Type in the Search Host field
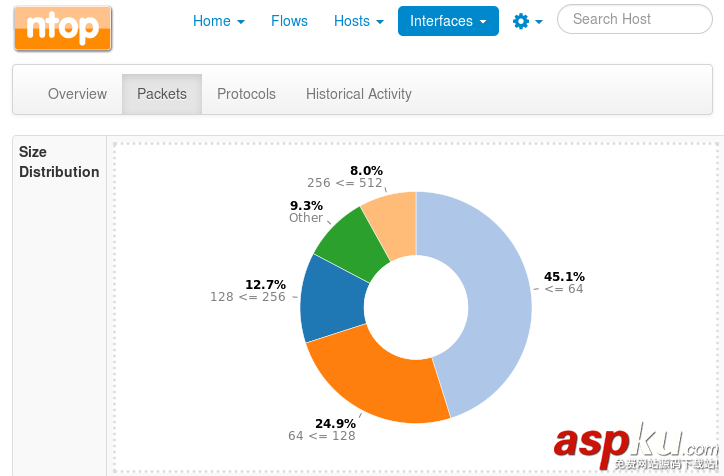The width and height of the screenshot is (724, 476). (x=634, y=19)
